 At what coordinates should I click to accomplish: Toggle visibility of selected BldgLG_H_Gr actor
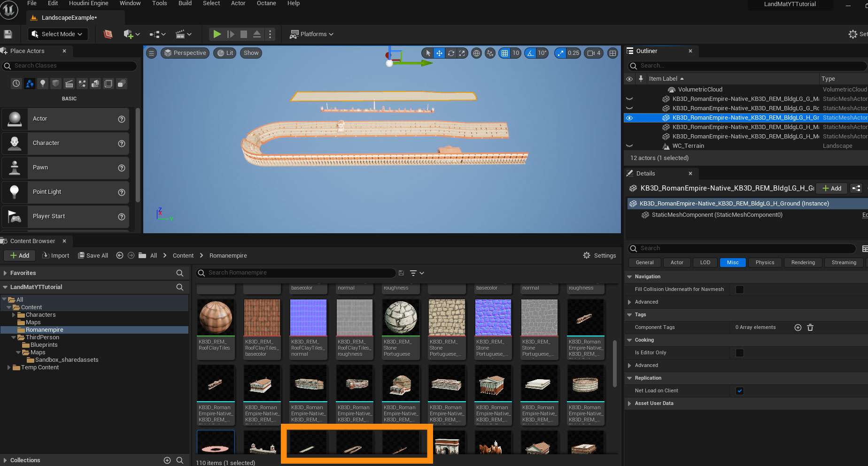tap(629, 118)
